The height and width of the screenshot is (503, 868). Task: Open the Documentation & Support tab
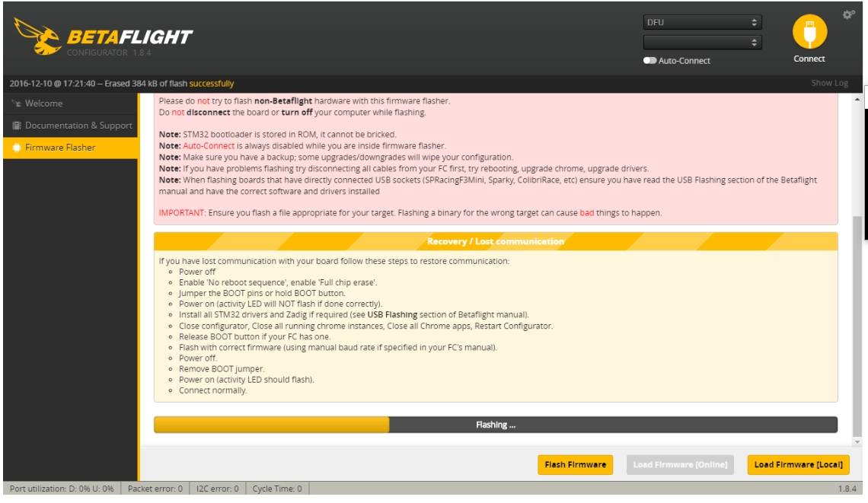(x=70, y=126)
